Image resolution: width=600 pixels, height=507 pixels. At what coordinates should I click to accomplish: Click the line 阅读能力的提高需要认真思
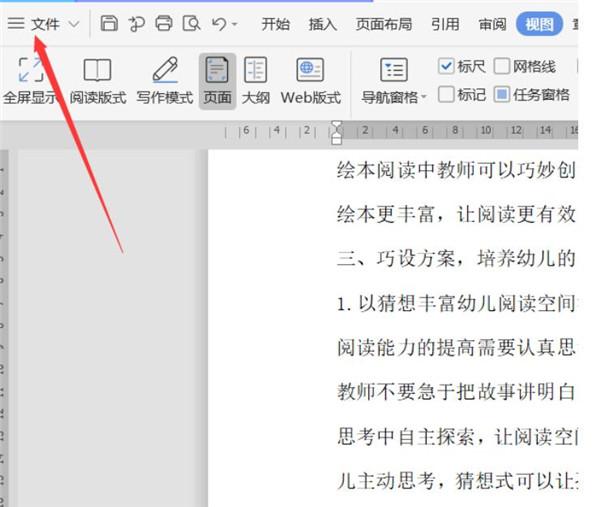457,347
